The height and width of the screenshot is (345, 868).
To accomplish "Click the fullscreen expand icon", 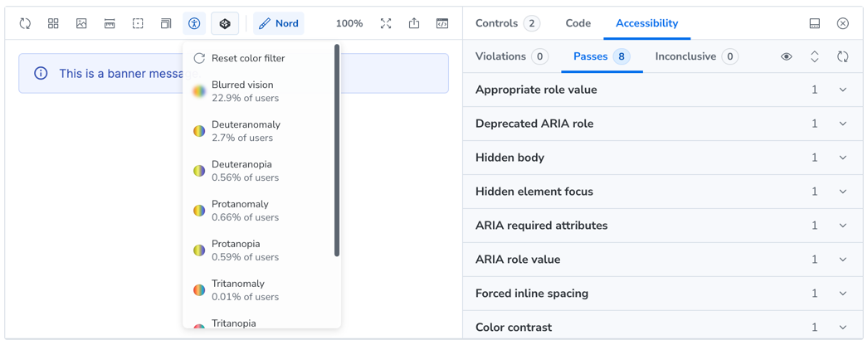I will click(386, 23).
